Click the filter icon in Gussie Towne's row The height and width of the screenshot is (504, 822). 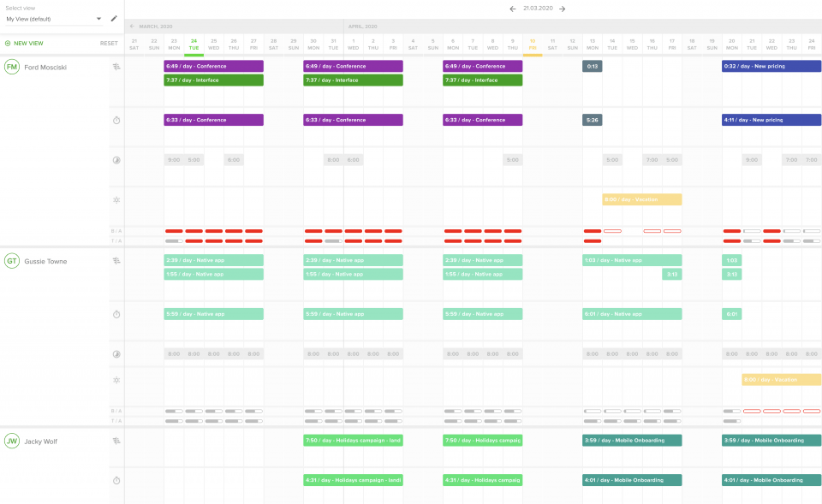(116, 260)
